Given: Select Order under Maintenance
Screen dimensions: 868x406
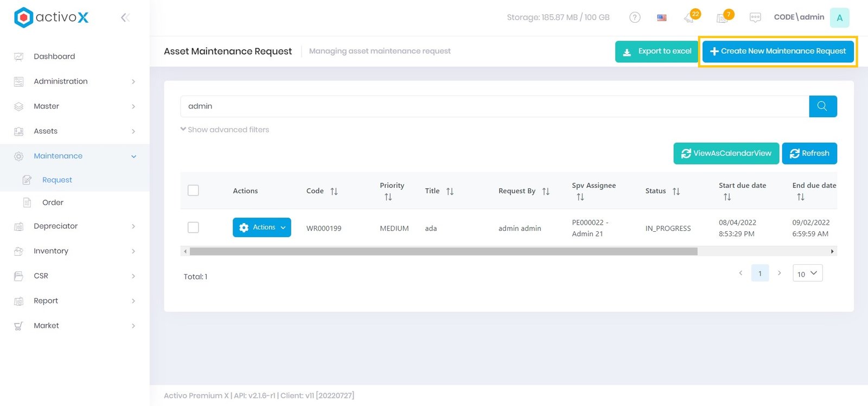Looking at the screenshot, I should 53,202.
